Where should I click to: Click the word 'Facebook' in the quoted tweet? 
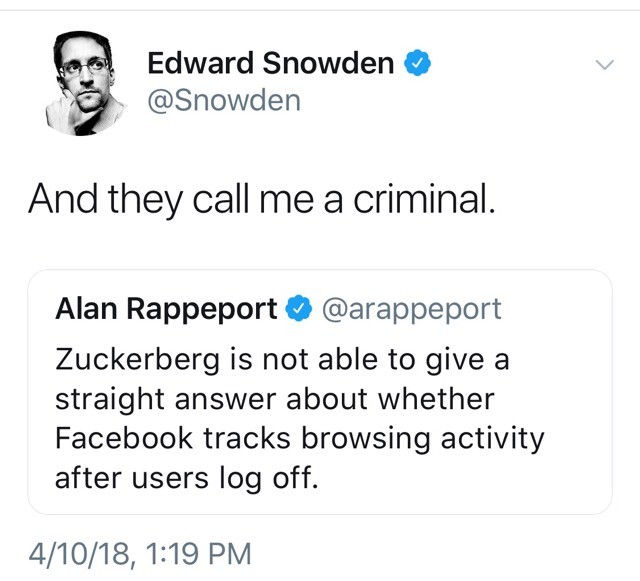pos(124,438)
